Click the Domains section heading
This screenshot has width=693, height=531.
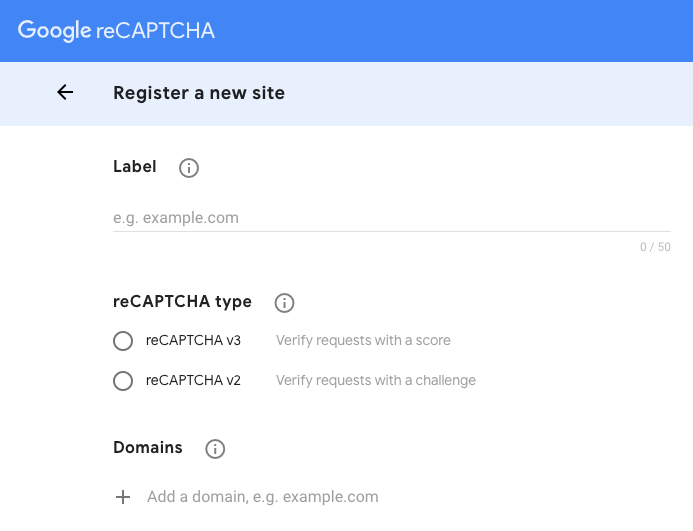click(148, 447)
